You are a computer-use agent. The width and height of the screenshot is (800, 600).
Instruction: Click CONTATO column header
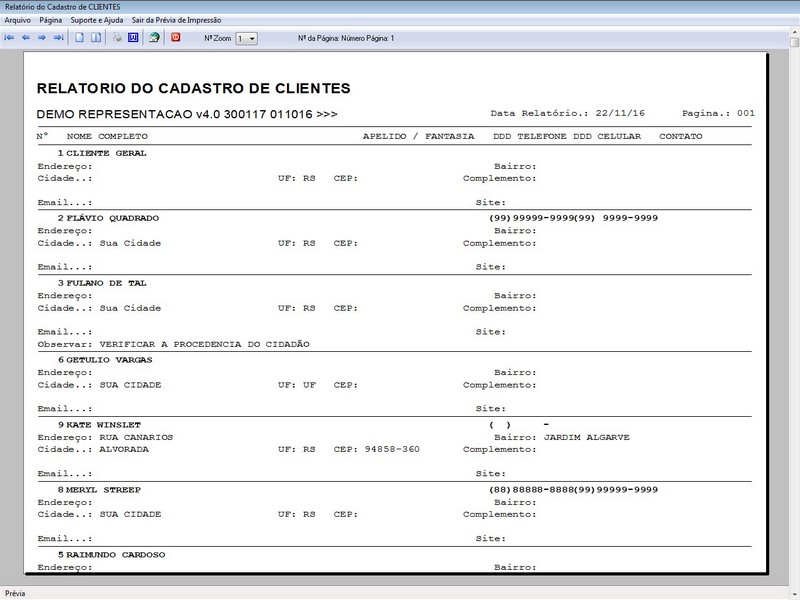coord(681,137)
